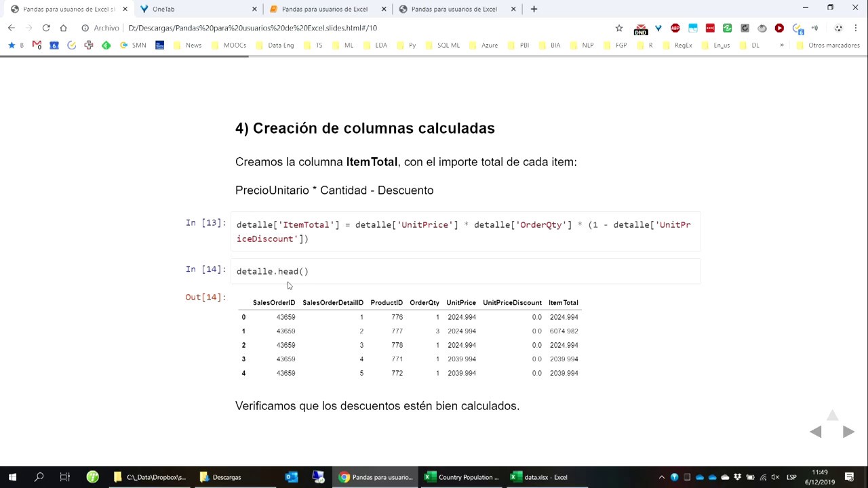Click the SalesOrderID column header
Screen dimensions: 868x488
(274, 303)
